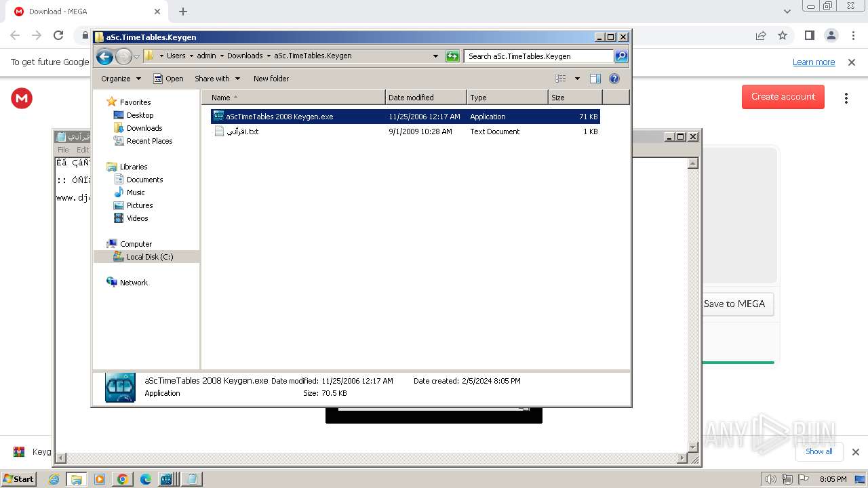Open Favorites in navigation pane

coord(135,102)
